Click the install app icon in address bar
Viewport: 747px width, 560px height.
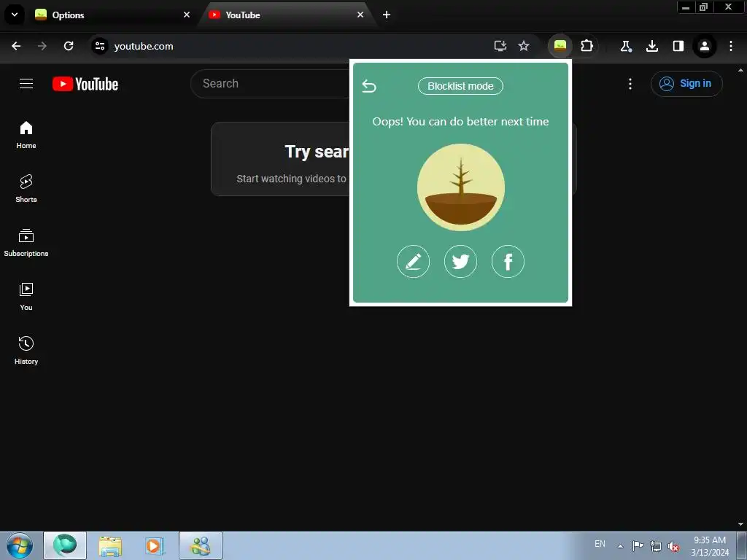click(x=500, y=46)
